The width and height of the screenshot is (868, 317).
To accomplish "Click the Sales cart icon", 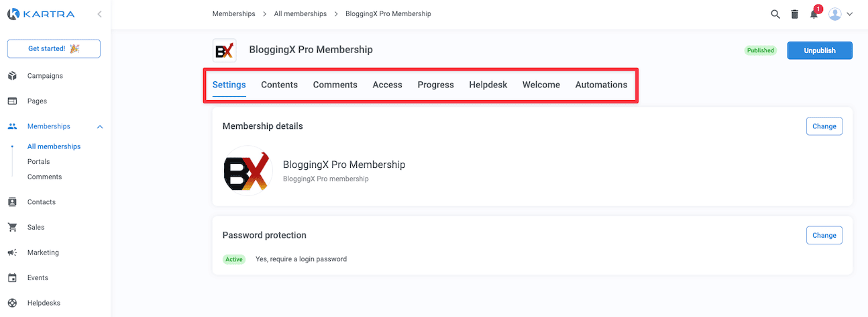I will click(x=12, y=228).
